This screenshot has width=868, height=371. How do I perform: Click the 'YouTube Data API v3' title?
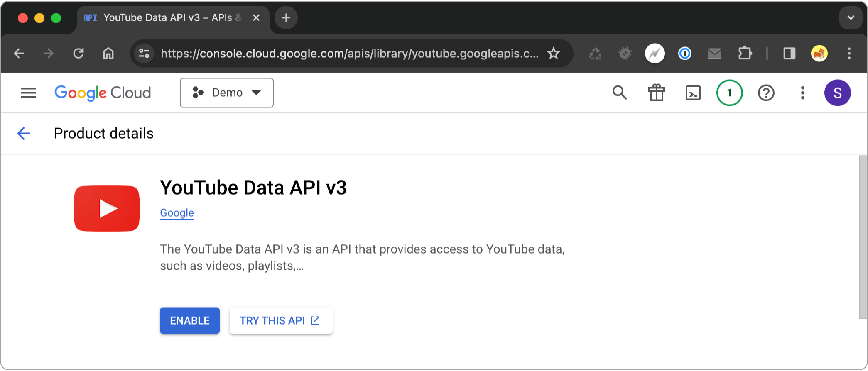pos(253,188)
